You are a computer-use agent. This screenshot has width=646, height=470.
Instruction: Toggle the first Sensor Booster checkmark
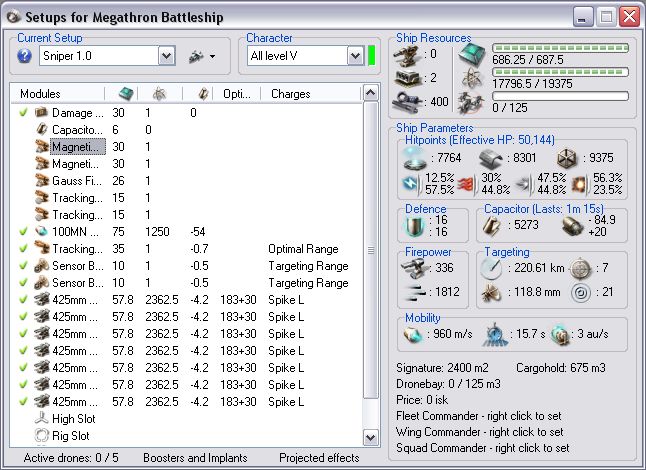tap(23, 265)
